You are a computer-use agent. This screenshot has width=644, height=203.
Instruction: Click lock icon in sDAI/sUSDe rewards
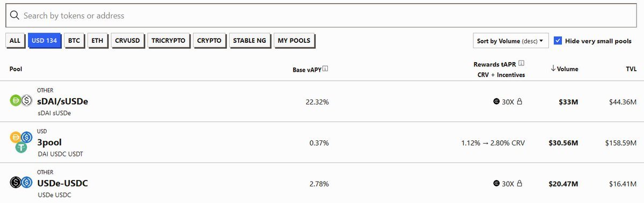tap(519, 101)
